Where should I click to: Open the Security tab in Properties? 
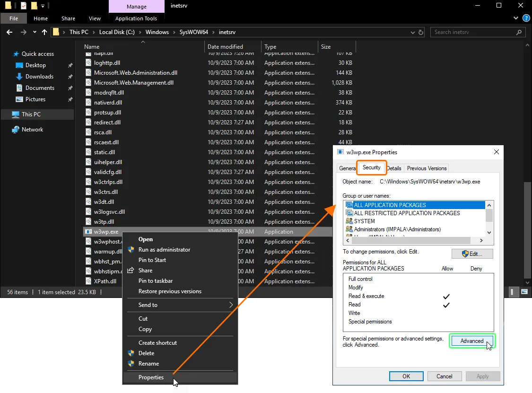pyautogui.click(x=372, y=167)
